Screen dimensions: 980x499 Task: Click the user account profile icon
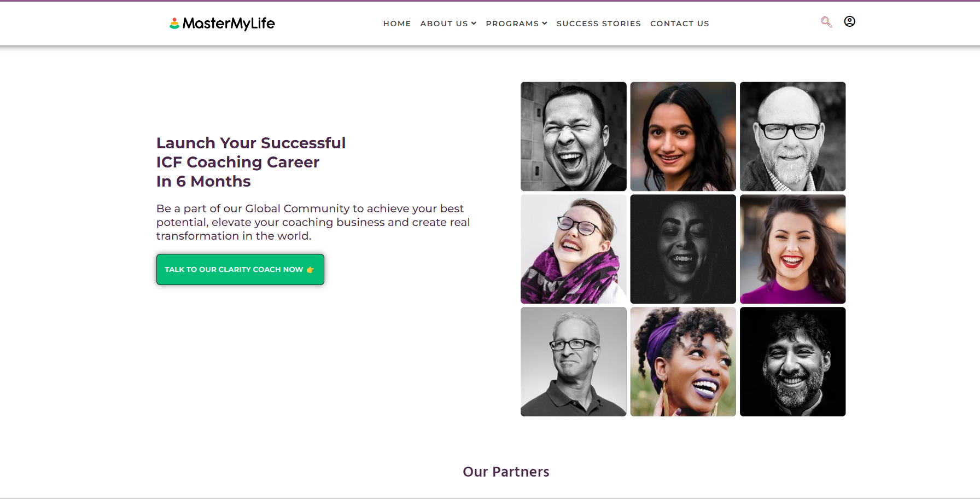pos(849,21)
